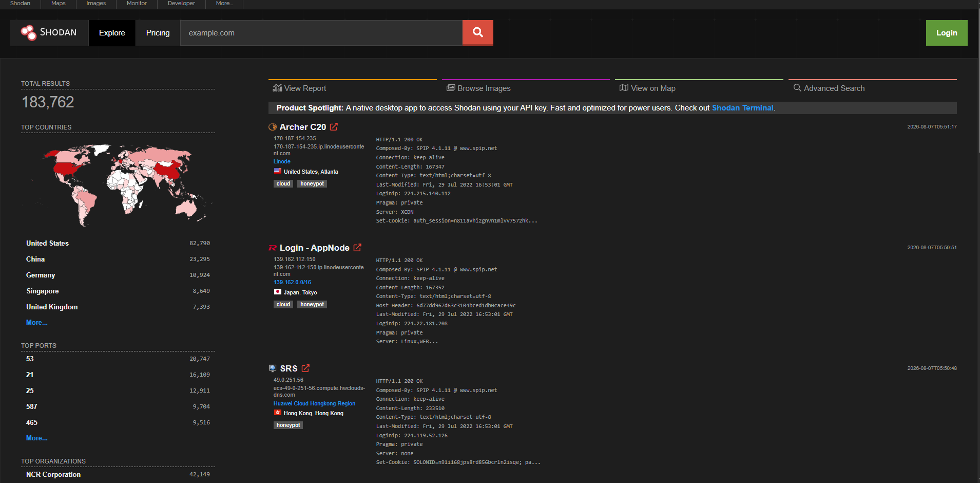Open the View on Map link
The height and width of the screenshot is (483, 980).
(653, 88)
